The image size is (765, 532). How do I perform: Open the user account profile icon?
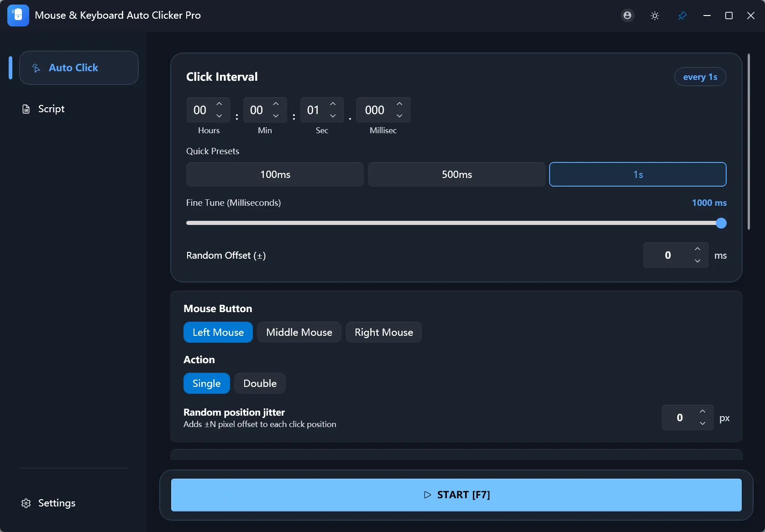(x=628, y=16)
